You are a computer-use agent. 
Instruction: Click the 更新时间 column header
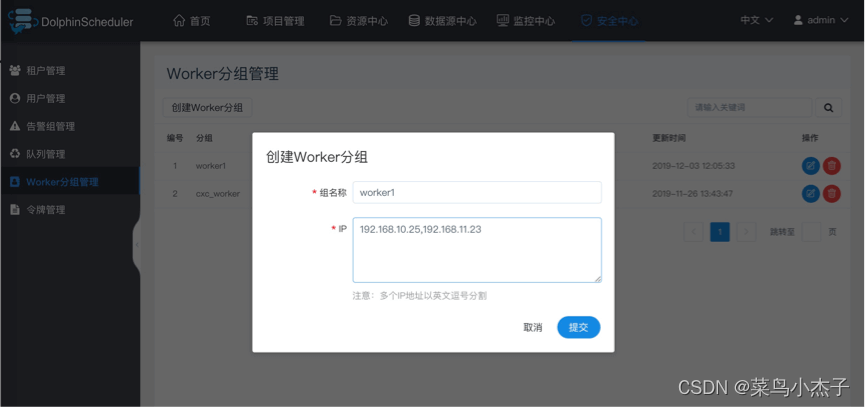(669, 138)
